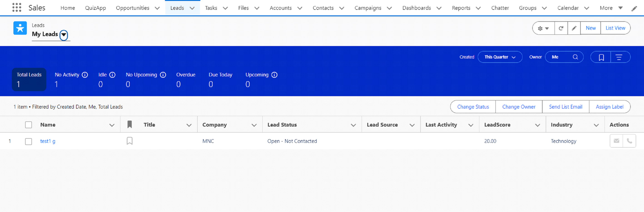Click the New lead button

pyautogui.click(x=590, y=28)
